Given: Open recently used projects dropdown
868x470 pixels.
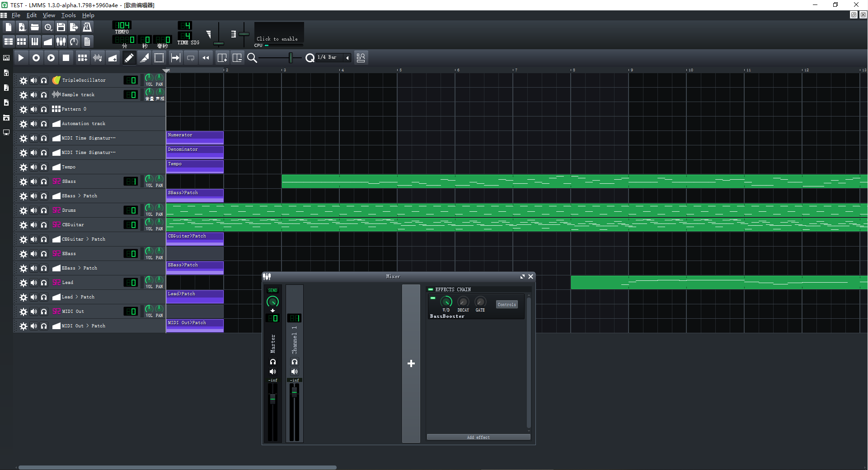Looking at the screenshot, I should tap(48, 27).
